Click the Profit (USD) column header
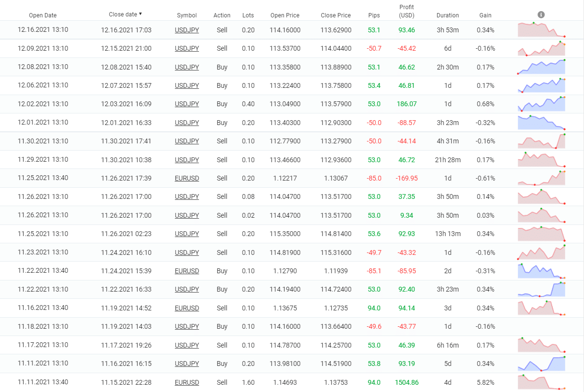Image resolution: width=584 pixels, height=392 pixels. (406, 11)
